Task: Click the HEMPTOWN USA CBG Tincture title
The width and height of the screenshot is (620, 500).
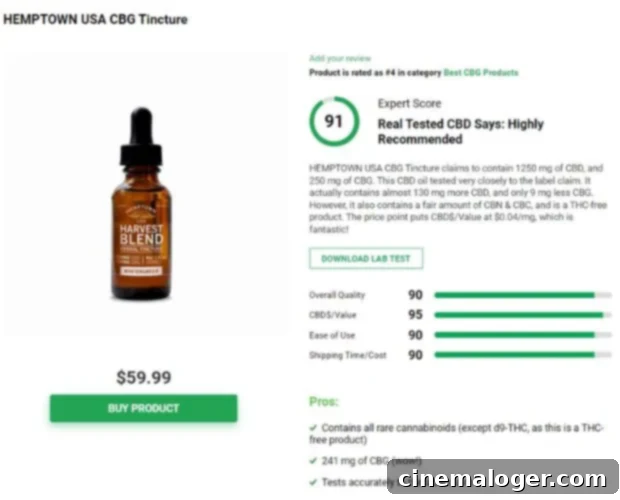Action: (x=95, y=19)
